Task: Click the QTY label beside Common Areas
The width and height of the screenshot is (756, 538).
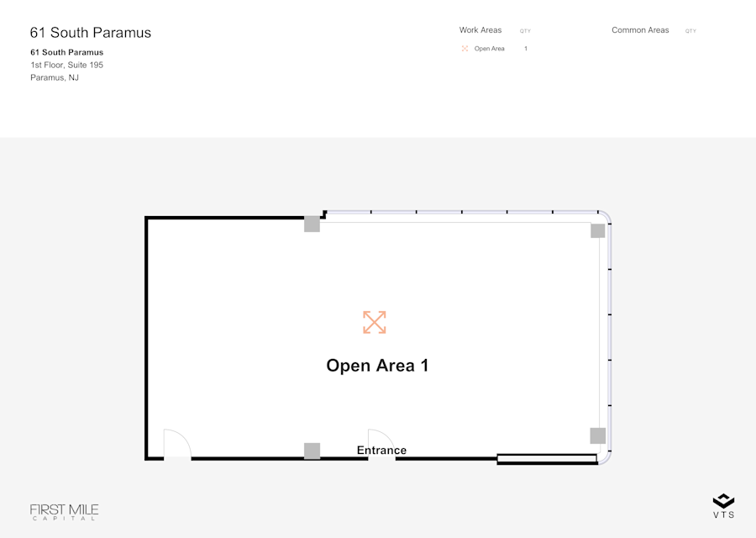Action: point(691,31)
